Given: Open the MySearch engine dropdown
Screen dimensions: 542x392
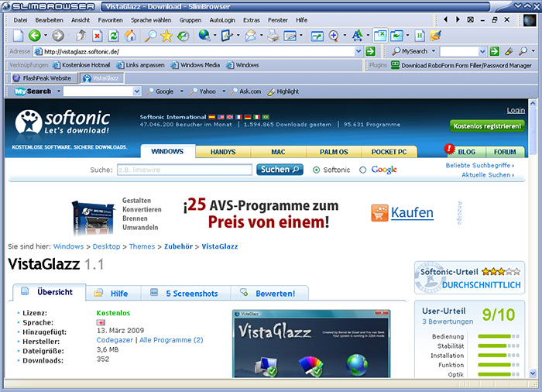Looking at the screenshot, I should [432, 51].
